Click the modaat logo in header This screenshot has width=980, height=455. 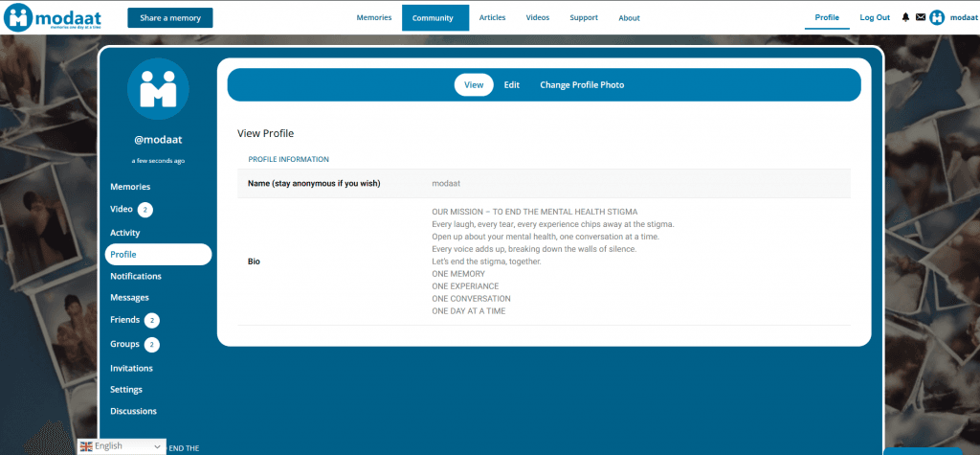click(x=53, y=17)
